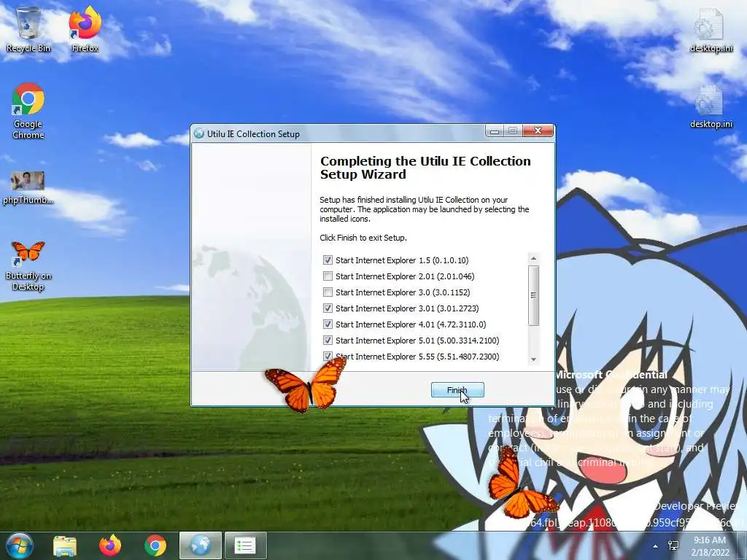The width and height of the screenshot is (747, 560).
Task: Uncheck Start Internet Explorer 1.5
Action: tap(328, 260)
